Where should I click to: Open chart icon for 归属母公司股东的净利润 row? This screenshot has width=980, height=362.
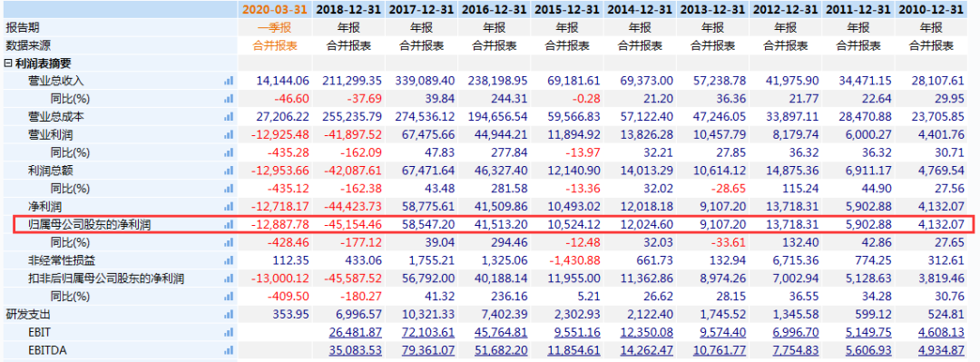click(228, 224)
